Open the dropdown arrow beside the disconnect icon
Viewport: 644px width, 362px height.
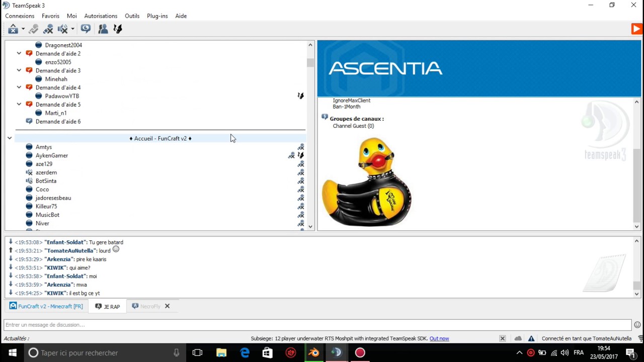(x=23, y=29)
